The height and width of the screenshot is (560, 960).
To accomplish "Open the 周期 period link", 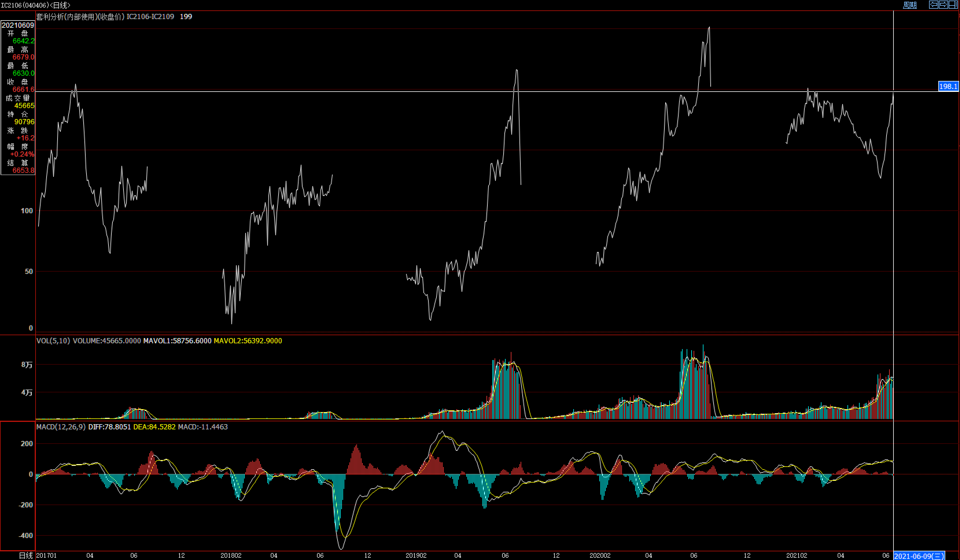I will point(910,5).
